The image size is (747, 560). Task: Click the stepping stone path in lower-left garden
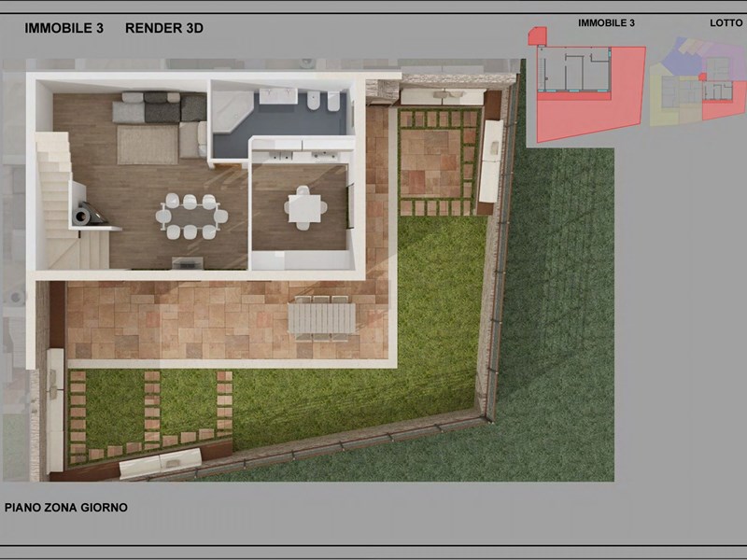[149, 411]
